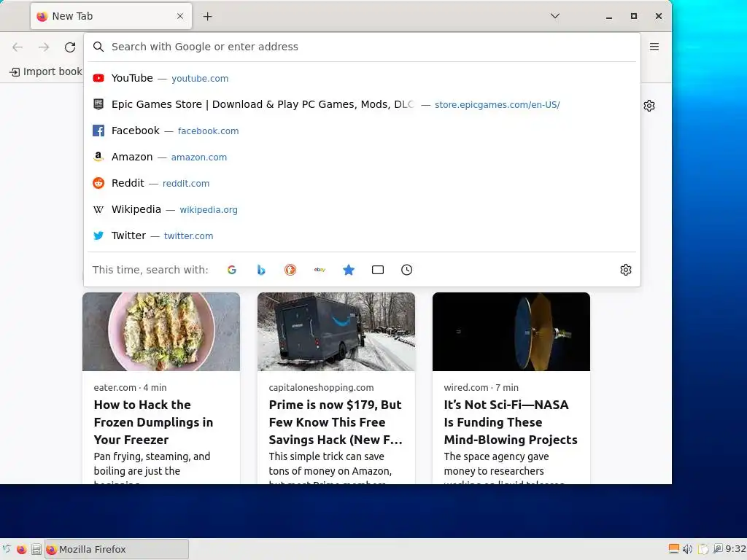The image size is (747, 560).
Task: Go back one page arrow
Action: point(18,47)
